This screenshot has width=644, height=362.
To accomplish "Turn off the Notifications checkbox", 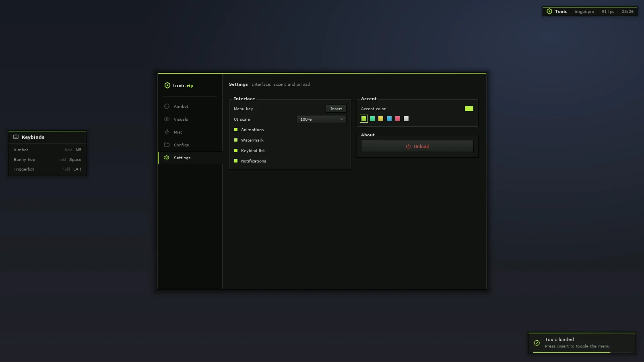I will [236, 161].
